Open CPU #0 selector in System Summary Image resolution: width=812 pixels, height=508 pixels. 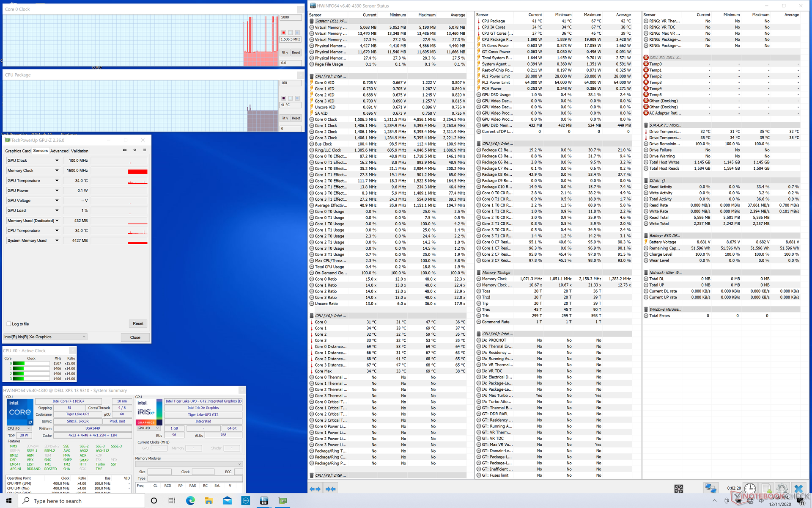click(18, 428)
